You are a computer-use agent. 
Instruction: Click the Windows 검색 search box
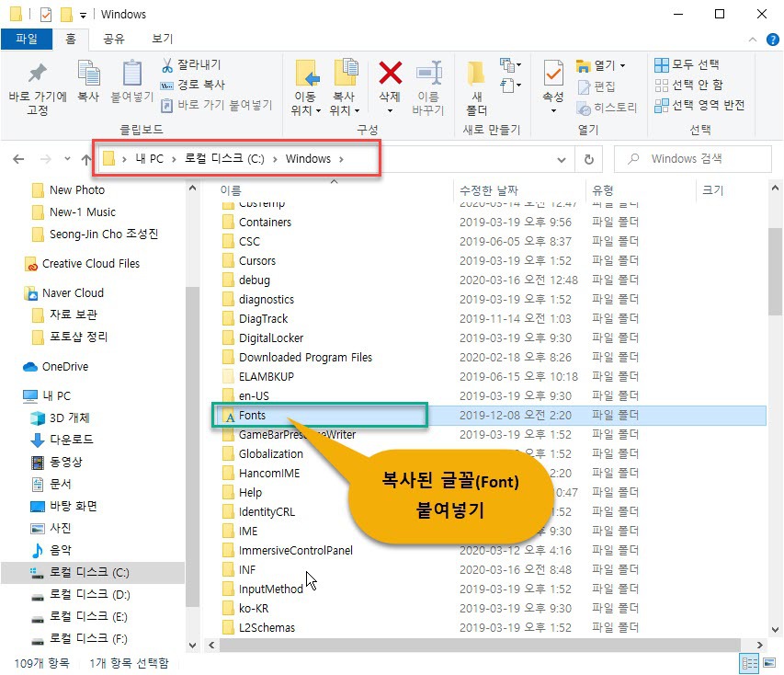point(692,159)
